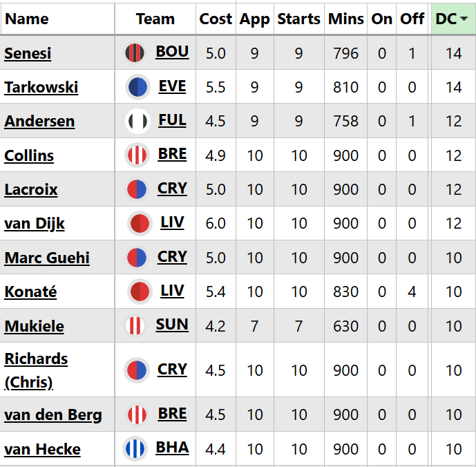The image size is (476, 467).
Task: Sort table by the DC column dropdown
Action: 453,19
